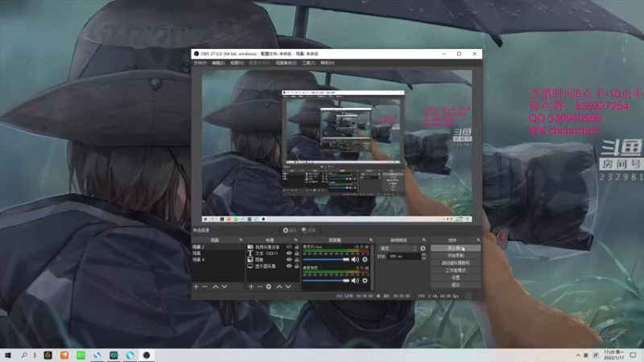The height and width of the screenshot is (362, 644).
Task: Open the 视图(V) menu
Action: click(x=237, y=63)
